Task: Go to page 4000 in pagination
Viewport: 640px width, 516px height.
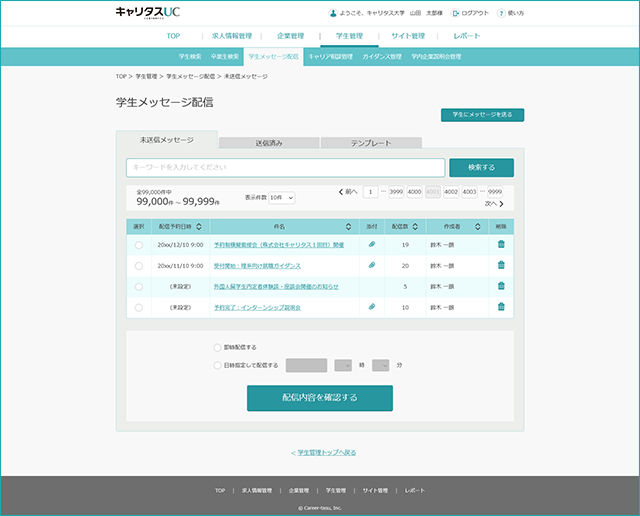Action: (414, 192)
